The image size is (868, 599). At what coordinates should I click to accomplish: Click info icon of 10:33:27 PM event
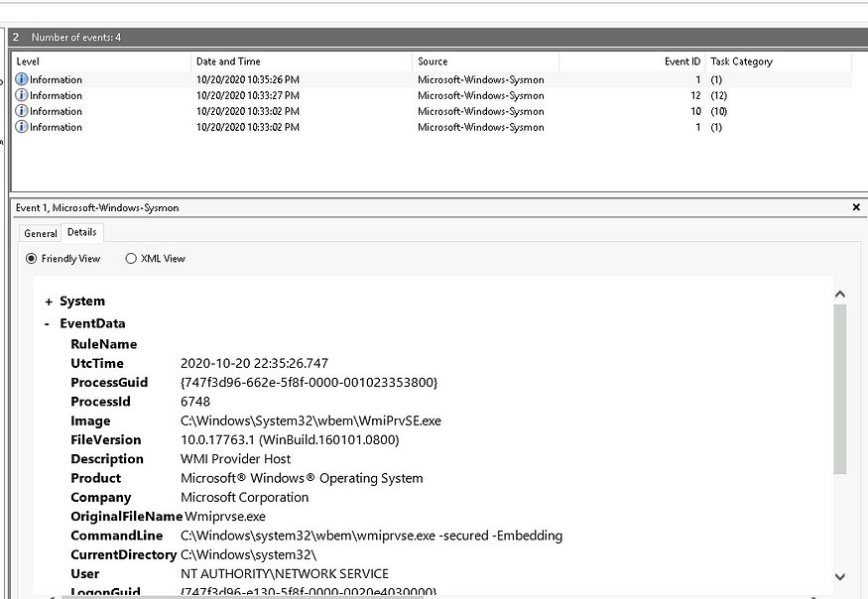[x=21, y=95]
